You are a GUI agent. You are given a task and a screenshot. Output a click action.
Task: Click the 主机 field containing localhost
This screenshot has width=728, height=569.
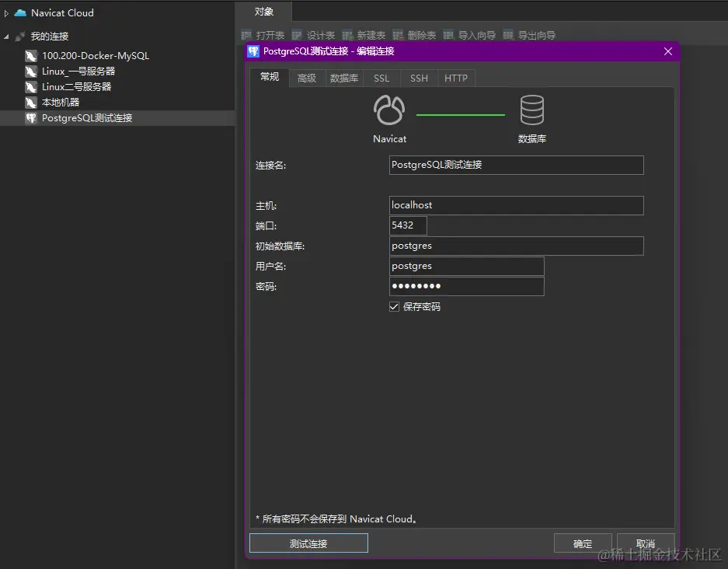click(x=517, y=205)
